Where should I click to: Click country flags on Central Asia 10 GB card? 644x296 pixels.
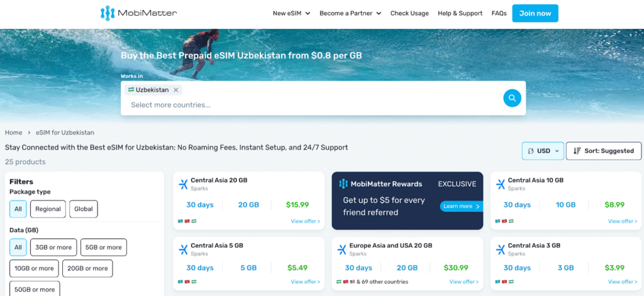pos(504,221)
